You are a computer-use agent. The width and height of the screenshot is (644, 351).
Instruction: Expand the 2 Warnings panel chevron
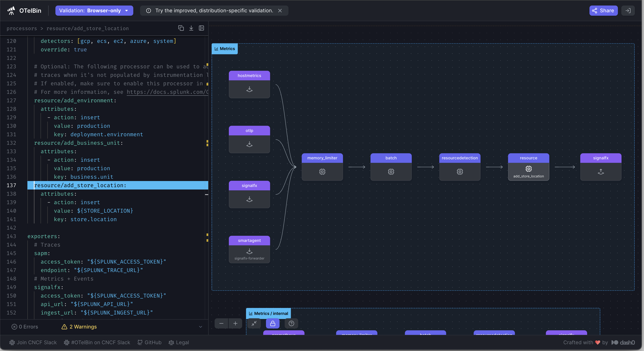[x=201, y=327]
